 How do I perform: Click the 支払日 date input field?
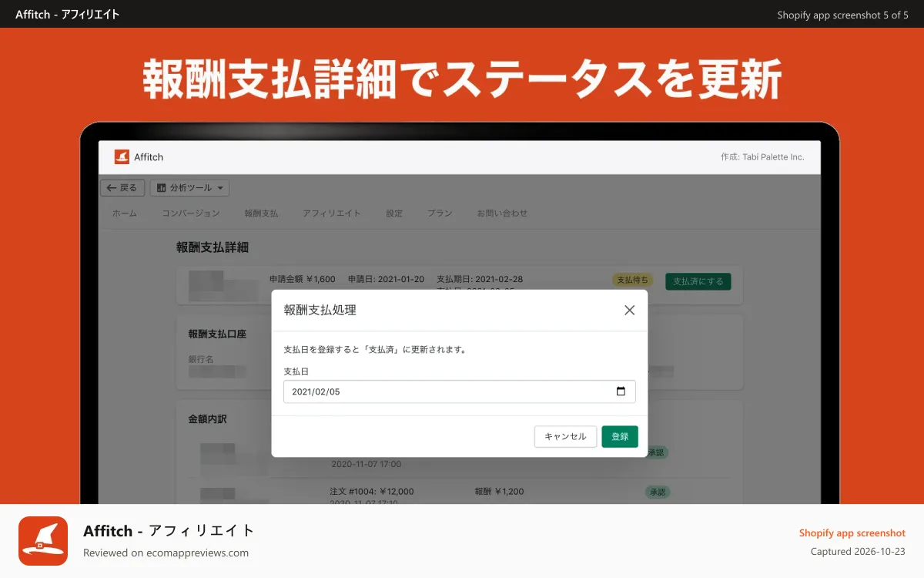[460, 391]
